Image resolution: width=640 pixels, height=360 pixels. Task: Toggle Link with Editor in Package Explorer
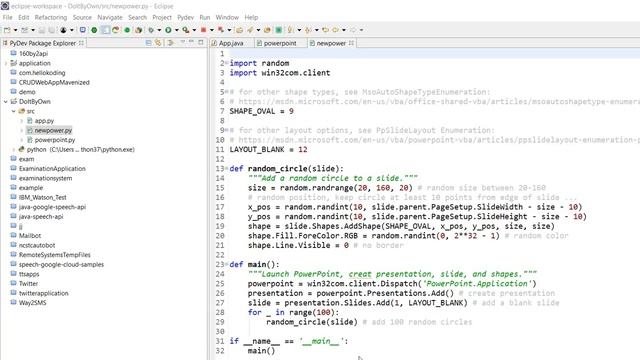(x=158, y=42)
